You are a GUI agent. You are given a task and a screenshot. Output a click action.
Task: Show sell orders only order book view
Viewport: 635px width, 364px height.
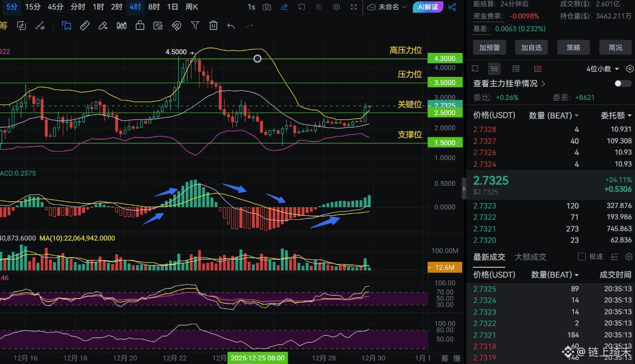point(538,69)
